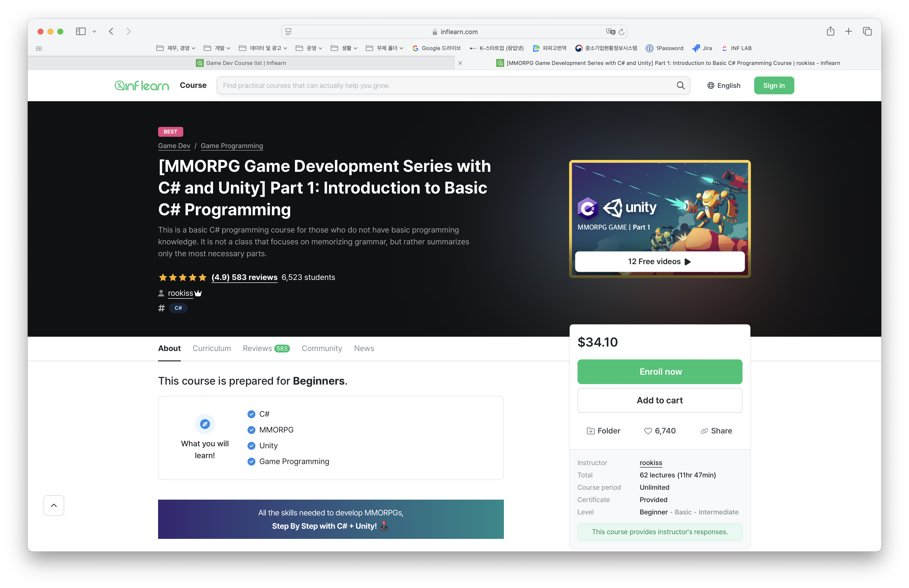Open the 1Password bookmark
909x588 pixels.
point(664,48)
